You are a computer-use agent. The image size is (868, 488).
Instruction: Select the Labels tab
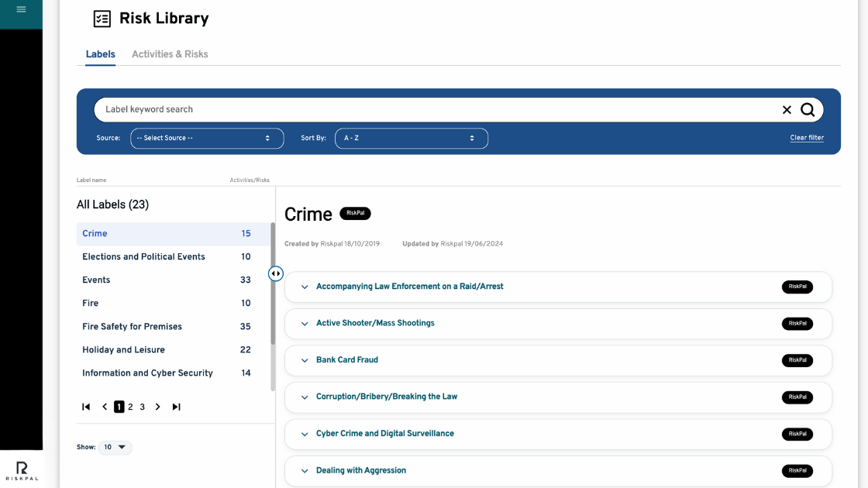point(100,54)
